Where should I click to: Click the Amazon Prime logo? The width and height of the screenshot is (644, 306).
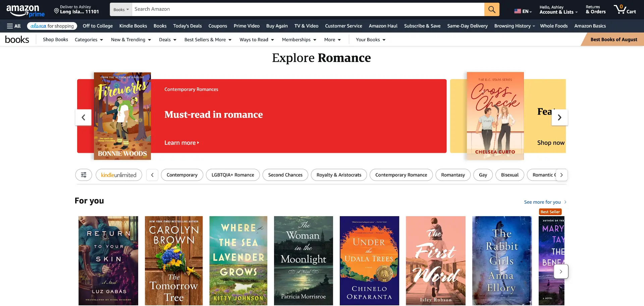click(x=25, y=10)
